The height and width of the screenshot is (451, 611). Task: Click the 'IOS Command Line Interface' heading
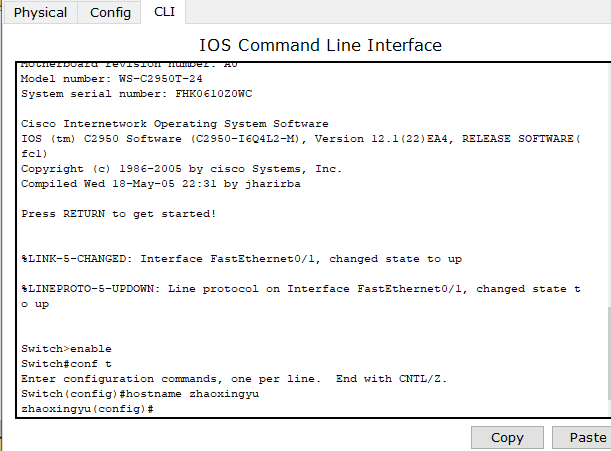[x=320, y=45]
